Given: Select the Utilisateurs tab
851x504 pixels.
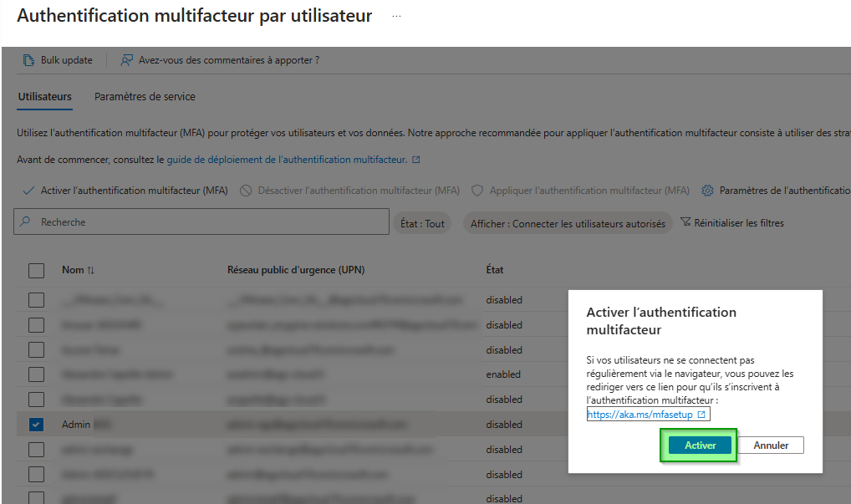Looking at the screenshot, I should click(44, 97).
